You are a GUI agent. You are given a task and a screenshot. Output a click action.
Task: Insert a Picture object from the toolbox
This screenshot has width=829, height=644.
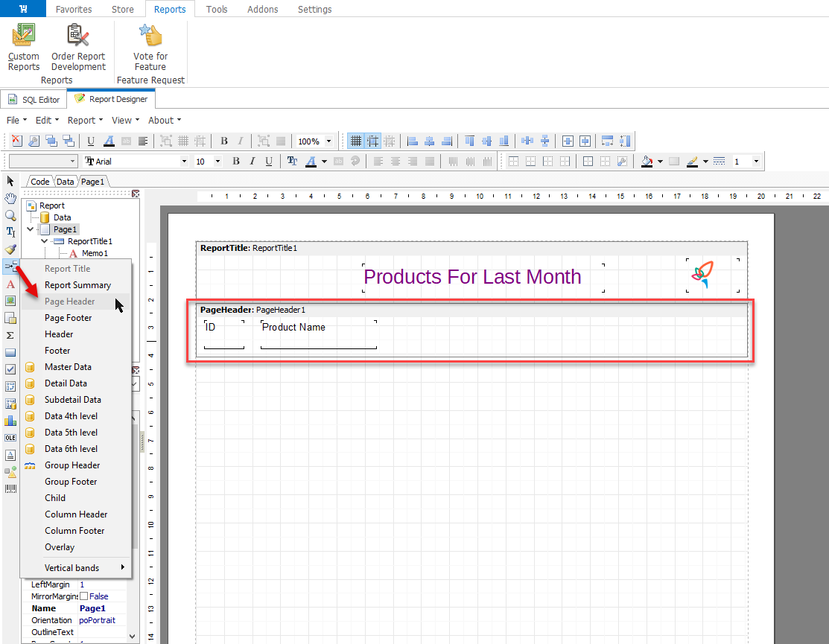click(x=10, y=301)
